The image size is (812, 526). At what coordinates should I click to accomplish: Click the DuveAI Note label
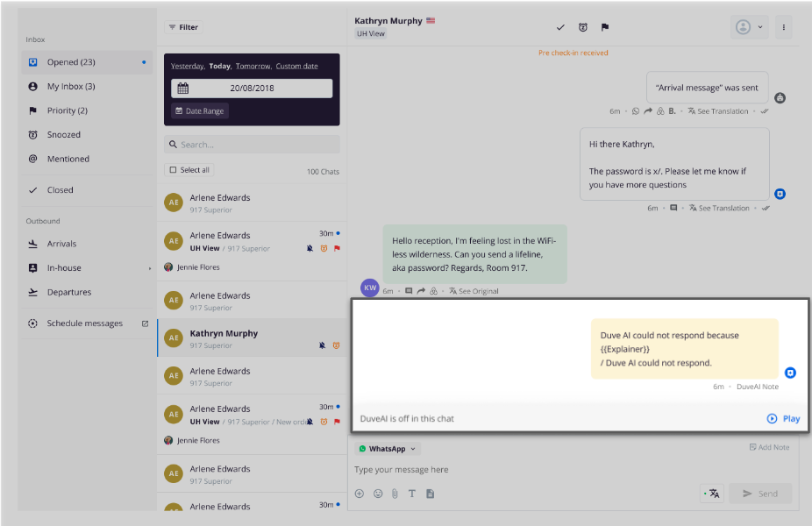(758, 387)
